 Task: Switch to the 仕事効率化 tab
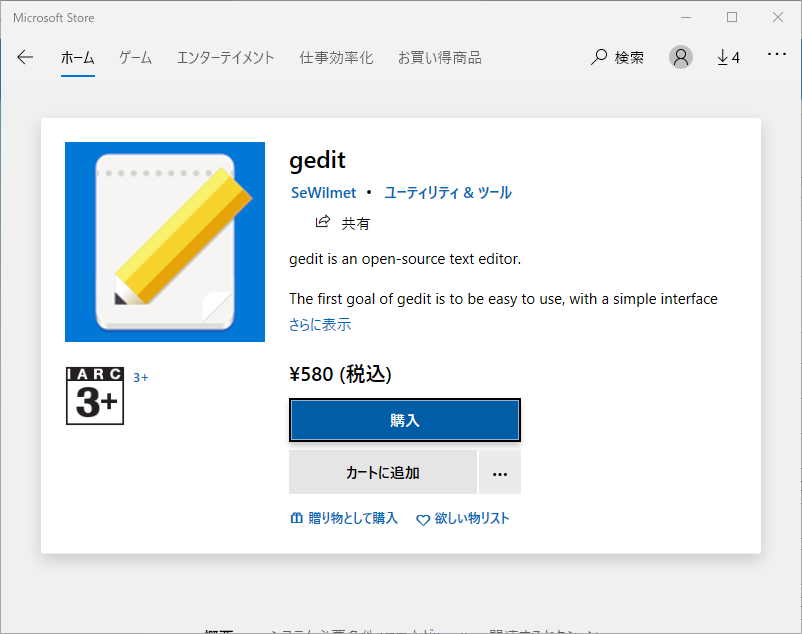336,58
